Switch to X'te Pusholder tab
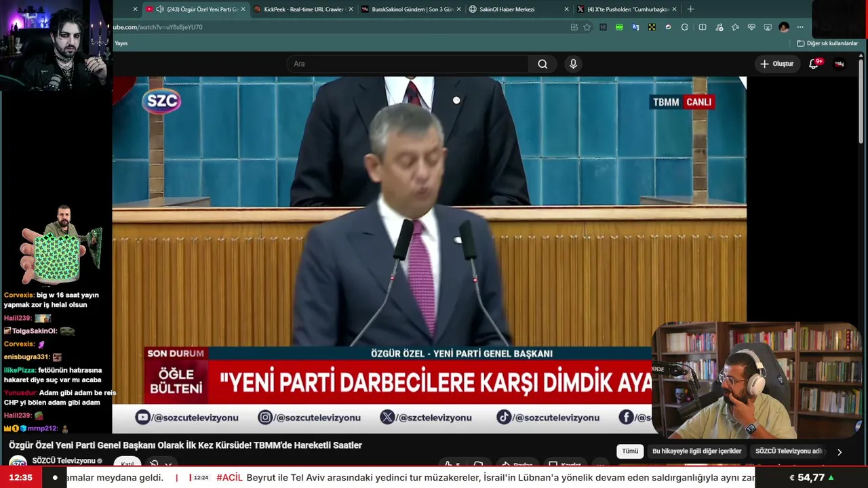Image resolution: width=868 pixels, height=488 pixels. coord(626,9)
